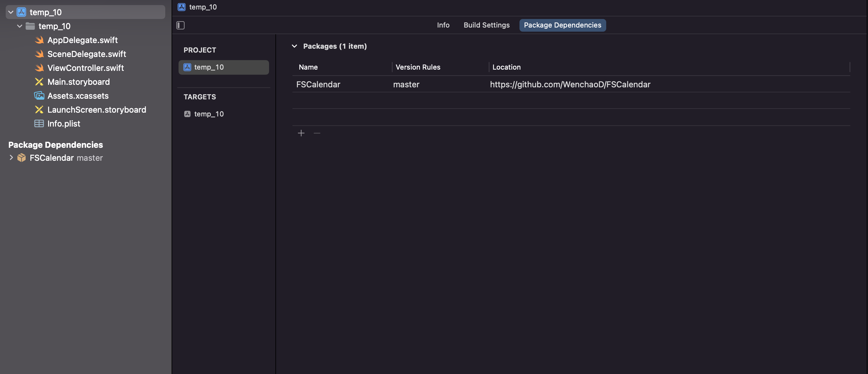Click the Location column header
The width and height of the screenshot is (868, 374).
(x=506, y=67)
